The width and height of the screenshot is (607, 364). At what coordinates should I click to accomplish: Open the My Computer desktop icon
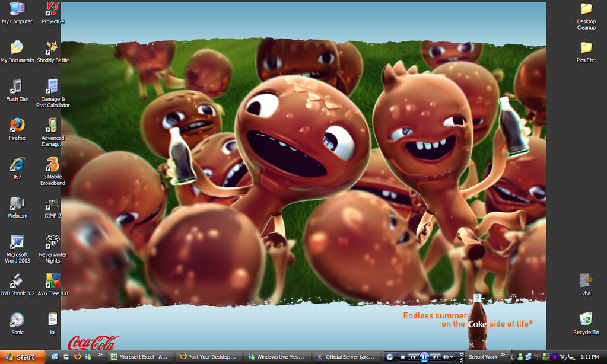(17, 13)
